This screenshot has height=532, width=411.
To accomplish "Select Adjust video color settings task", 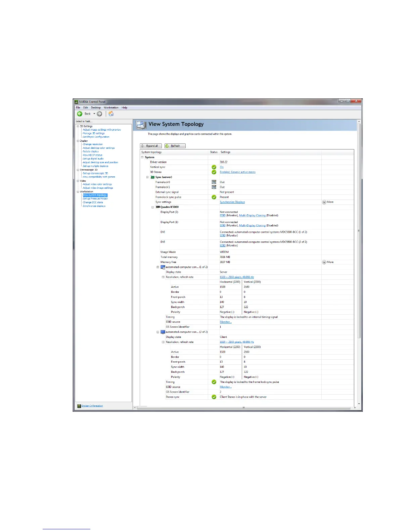I will [97, 184].
